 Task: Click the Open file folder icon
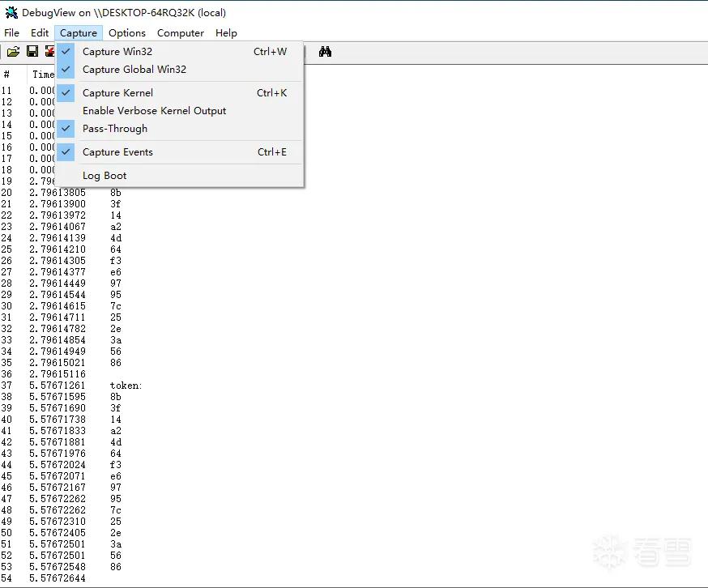tap(13, 52)
